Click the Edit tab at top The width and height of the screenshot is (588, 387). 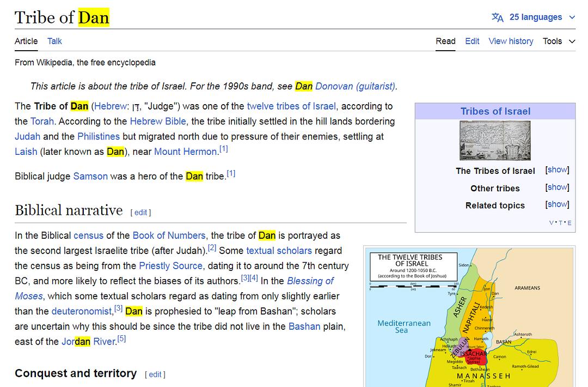(472, 41)
